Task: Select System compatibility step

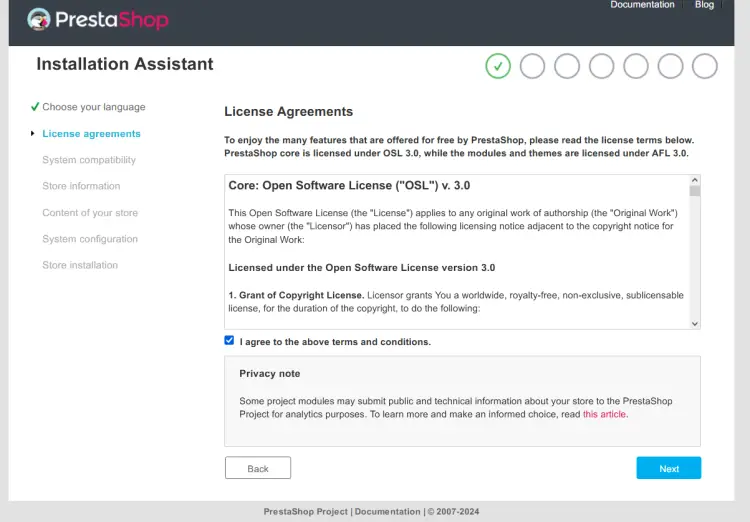Action: [x=89, y=160]
